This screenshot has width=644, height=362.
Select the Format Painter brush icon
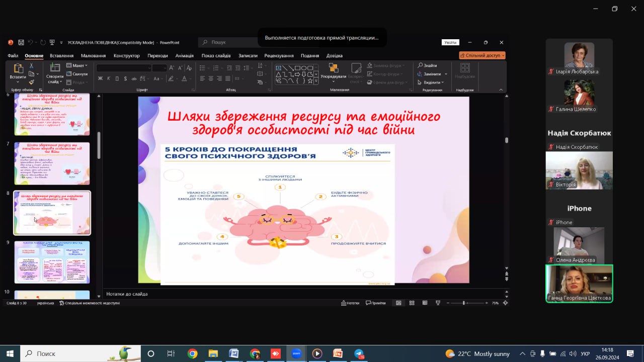[x=31, y=82]
